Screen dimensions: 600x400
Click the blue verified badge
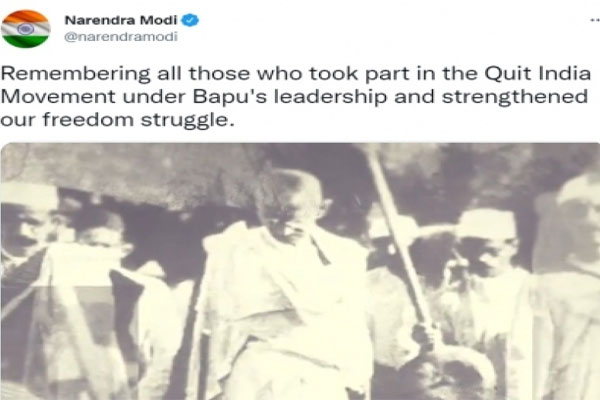point(189,20)
